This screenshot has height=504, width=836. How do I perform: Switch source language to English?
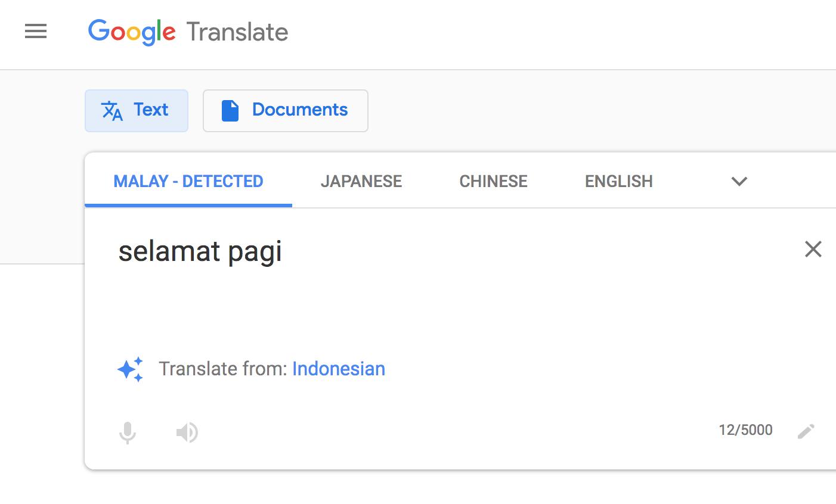(619, 181)
